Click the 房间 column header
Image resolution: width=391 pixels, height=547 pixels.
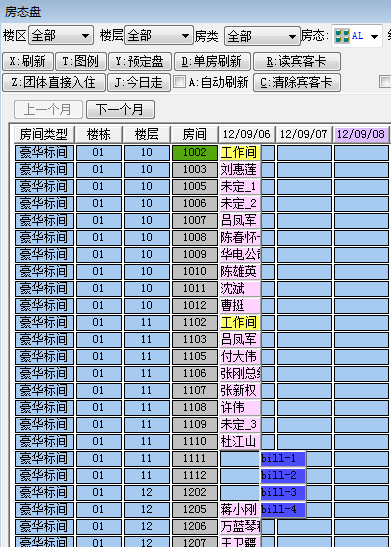click(195, 134)
